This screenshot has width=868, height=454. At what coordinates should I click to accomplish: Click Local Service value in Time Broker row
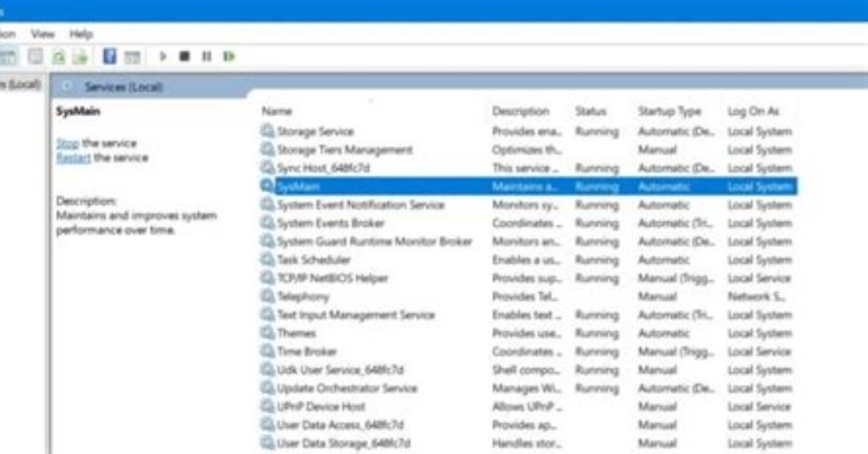pos(759,351)
